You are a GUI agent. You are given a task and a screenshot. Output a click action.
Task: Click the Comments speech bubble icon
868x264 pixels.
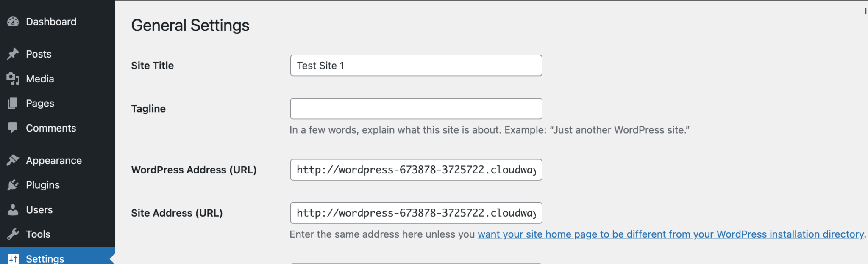click(13, 128)
